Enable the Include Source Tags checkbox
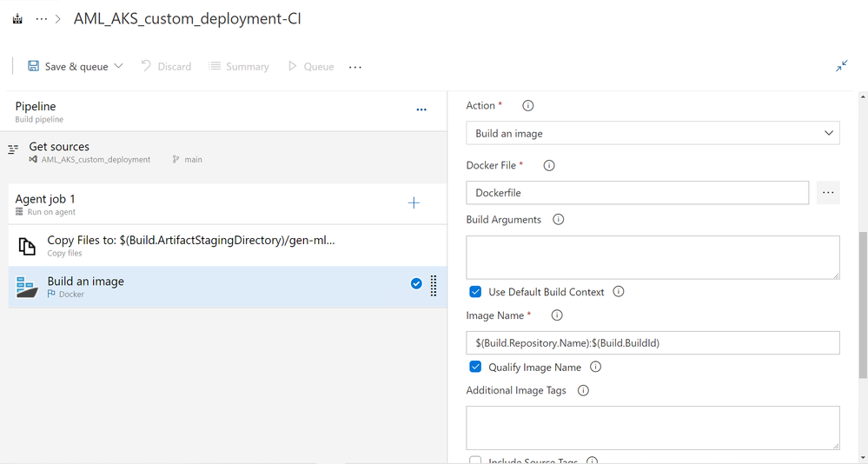Screen dimensions: 868x464 click(x=475, y=461)
